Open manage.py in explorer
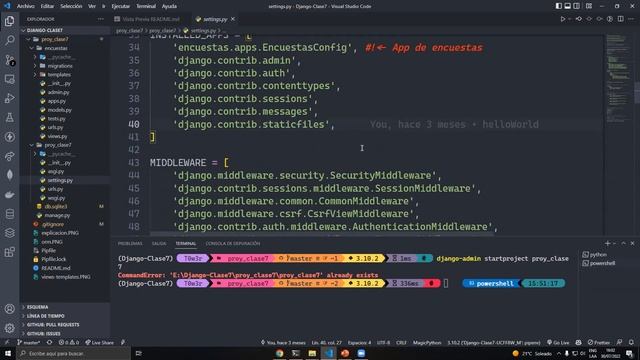 (57, 215)
